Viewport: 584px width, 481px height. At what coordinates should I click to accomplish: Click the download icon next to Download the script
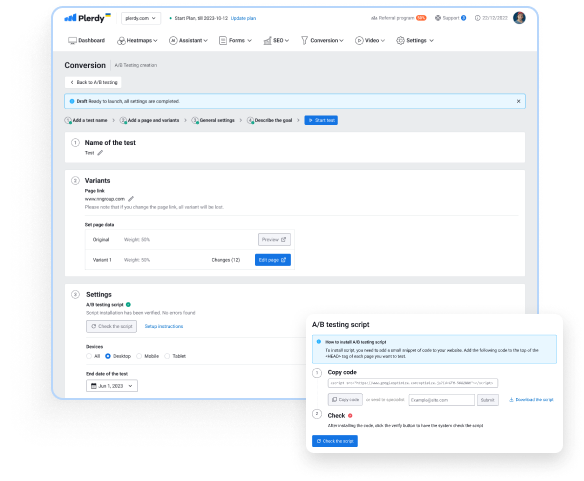point(511,400)
